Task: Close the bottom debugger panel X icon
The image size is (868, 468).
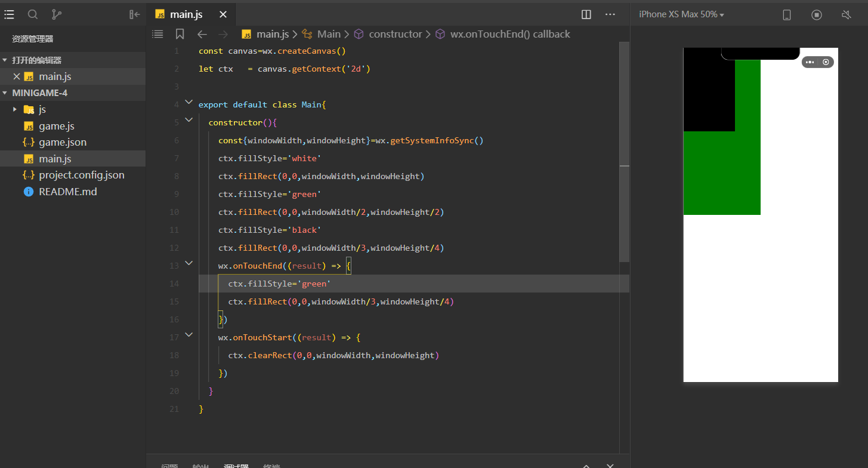Action: coord(610,466)
